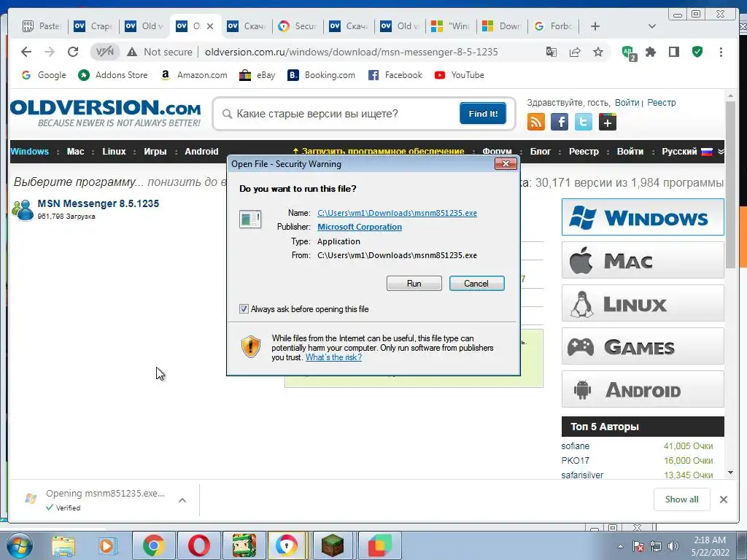The width and height of the screenshot is (747, 560).
Task: Open the Amazon.com bookmark
Action: pyautogui.click(x=194, y=75)
